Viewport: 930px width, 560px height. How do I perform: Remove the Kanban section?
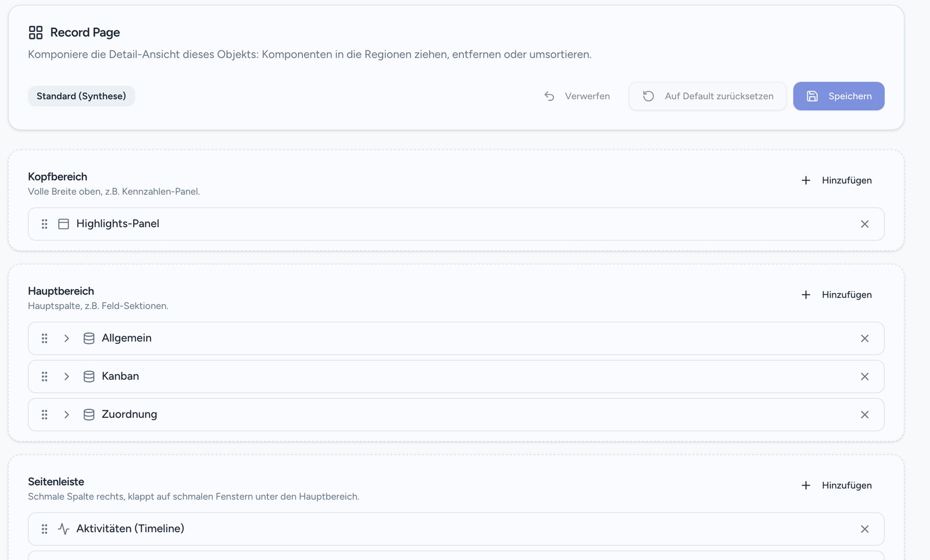click(x=865, y=376)
